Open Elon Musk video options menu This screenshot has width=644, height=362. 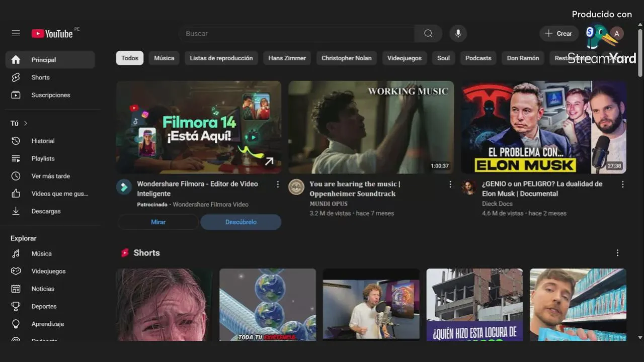coord(622,185)
